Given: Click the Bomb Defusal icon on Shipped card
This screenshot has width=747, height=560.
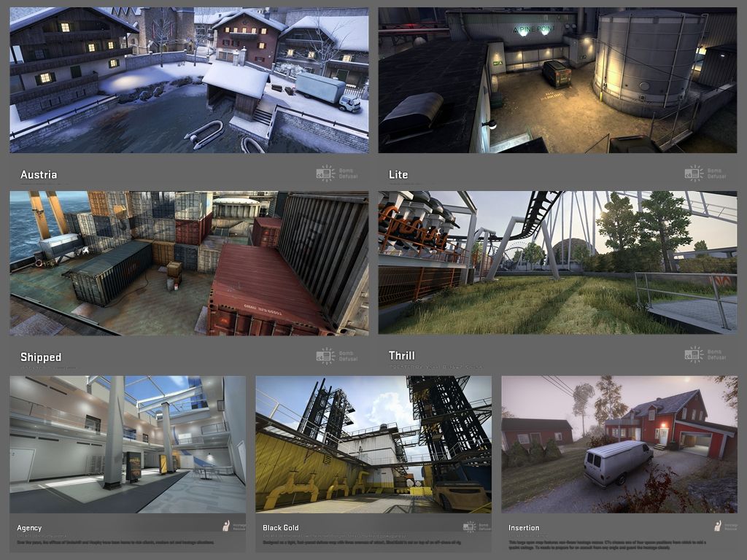Looking at the screenshot, I should point(326,356).
